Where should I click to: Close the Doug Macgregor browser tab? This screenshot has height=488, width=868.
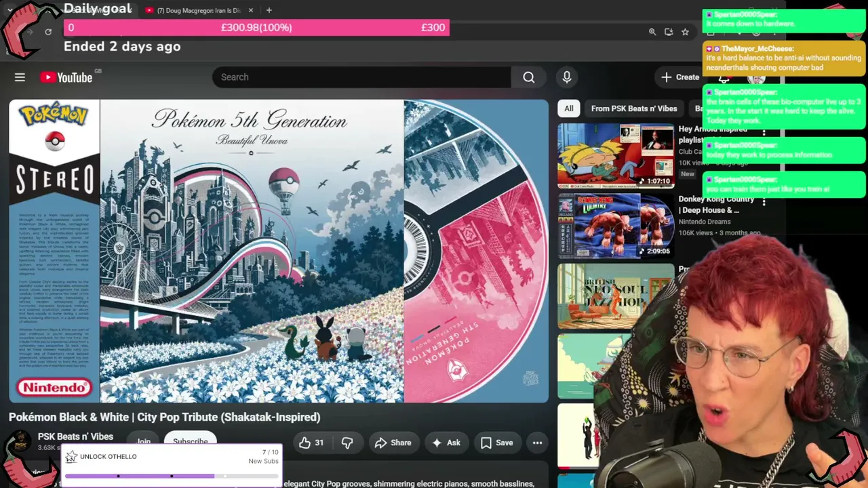tap(250, 10)
